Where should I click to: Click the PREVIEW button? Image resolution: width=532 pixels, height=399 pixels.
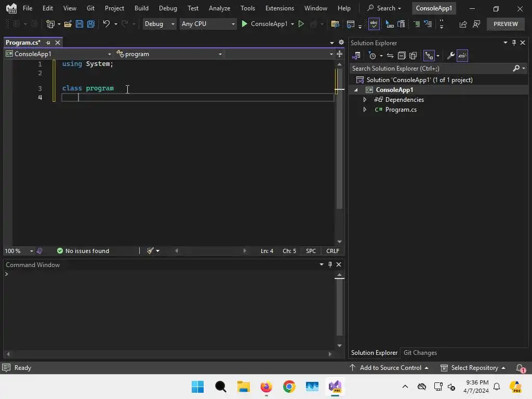click(506, 24)
